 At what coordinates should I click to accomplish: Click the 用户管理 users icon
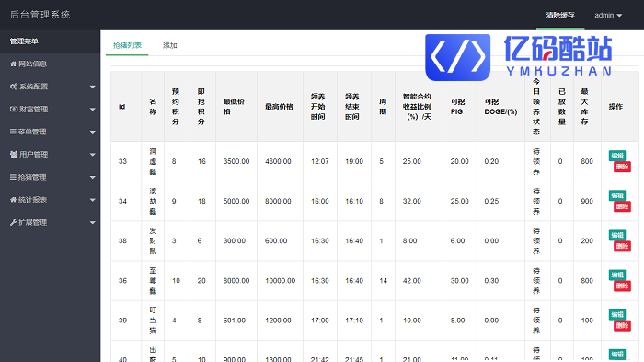click(14, 155)
